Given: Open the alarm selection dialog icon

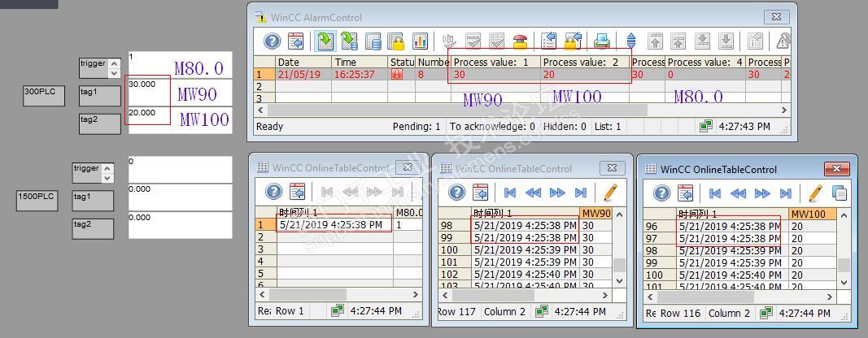Looking at the screenshot, I should coord(548,41).
